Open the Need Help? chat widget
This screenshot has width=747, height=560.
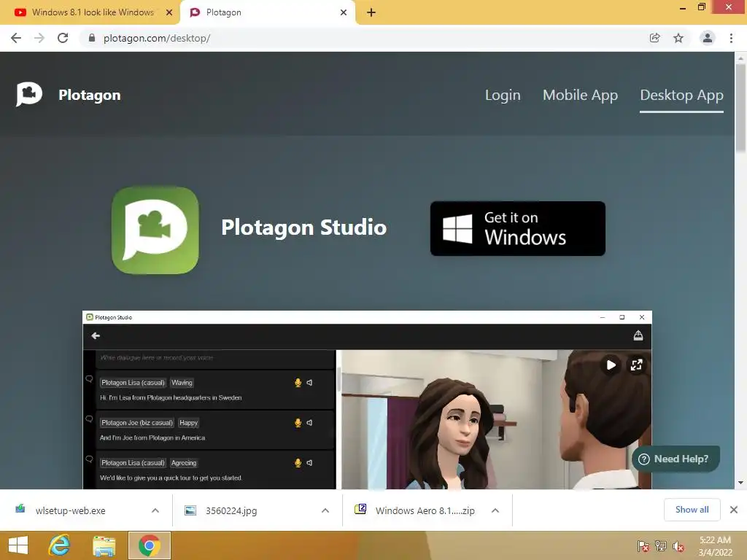676,459
